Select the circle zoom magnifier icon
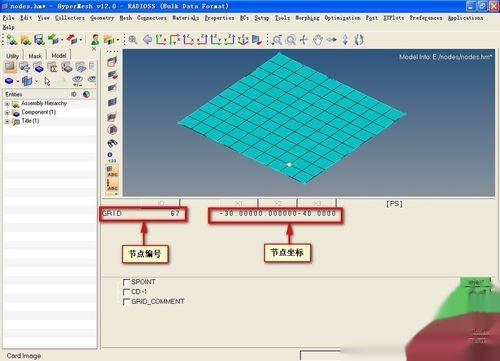This screenshot has width=500, height=361. (x=291, y=40)
